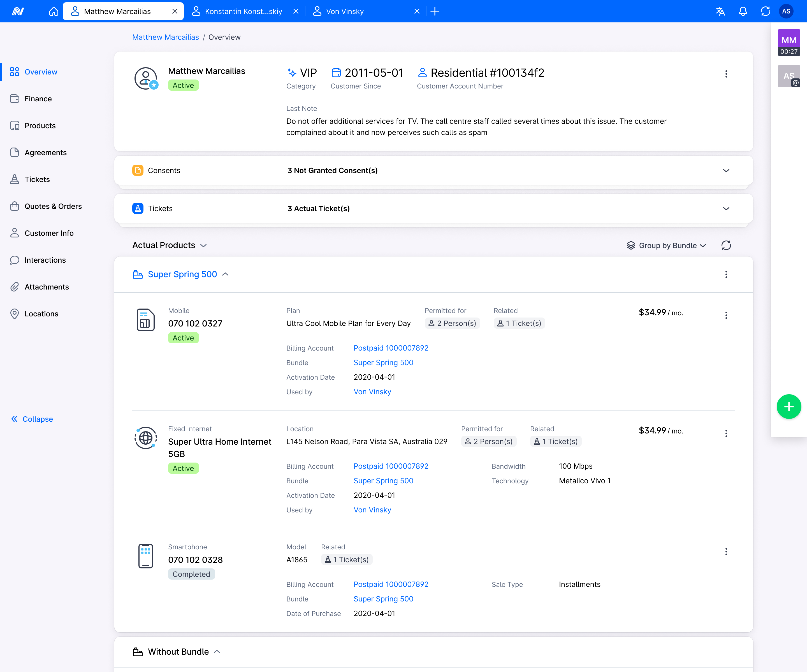This screenshot has height=672, width=807.
Task: Click the sync icon in top bar
Action: [765, 11]
